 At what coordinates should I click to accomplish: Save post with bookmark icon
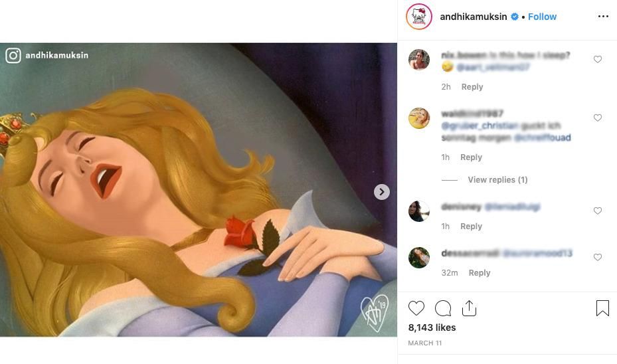(x=602, y=308)
